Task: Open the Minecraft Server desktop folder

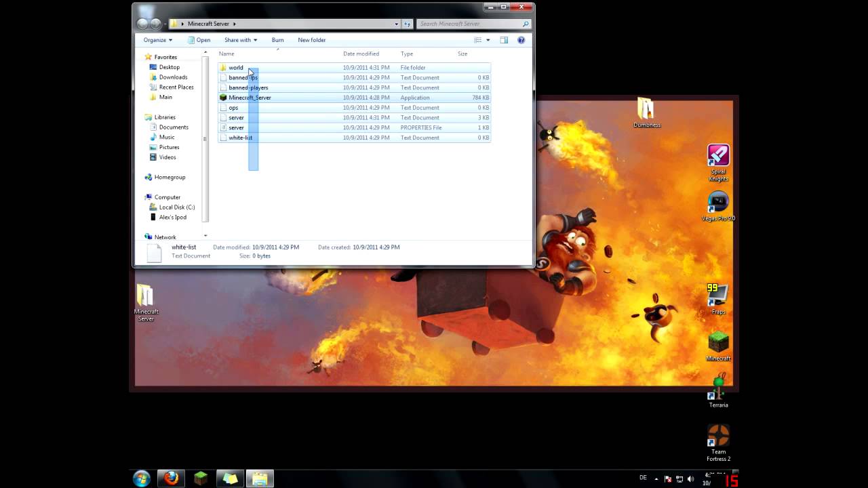Action: [145, 303]
